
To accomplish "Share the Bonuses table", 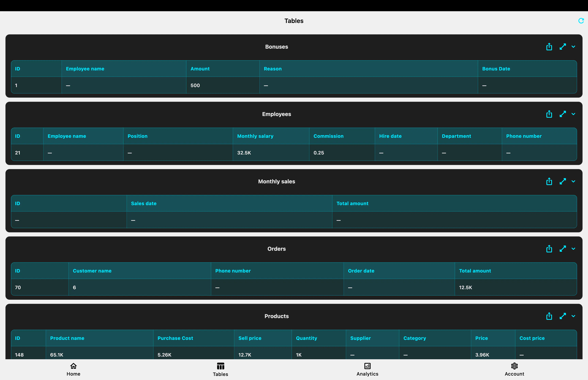I will click(x=549, y=47).
